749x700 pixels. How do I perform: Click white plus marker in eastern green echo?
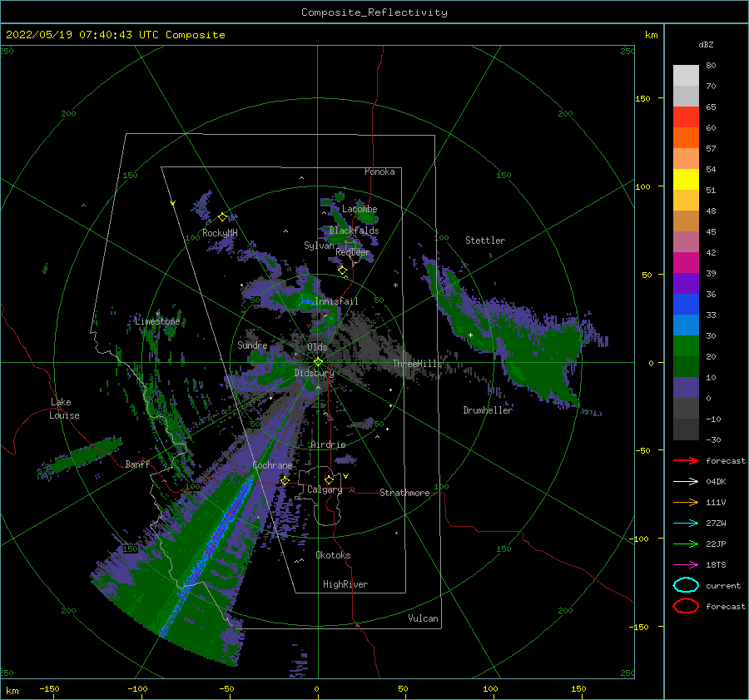pos(470,335)
